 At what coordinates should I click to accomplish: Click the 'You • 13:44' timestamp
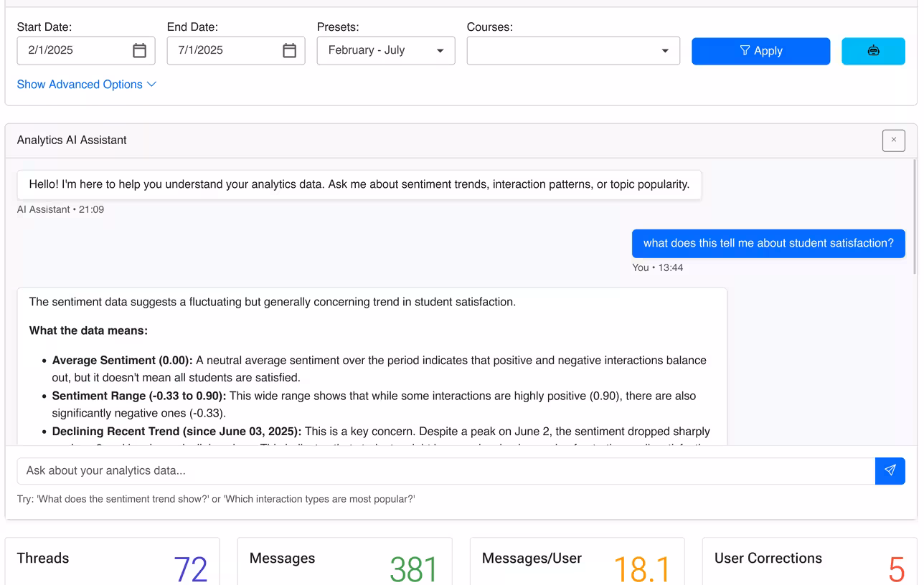[x=657, y=267]
